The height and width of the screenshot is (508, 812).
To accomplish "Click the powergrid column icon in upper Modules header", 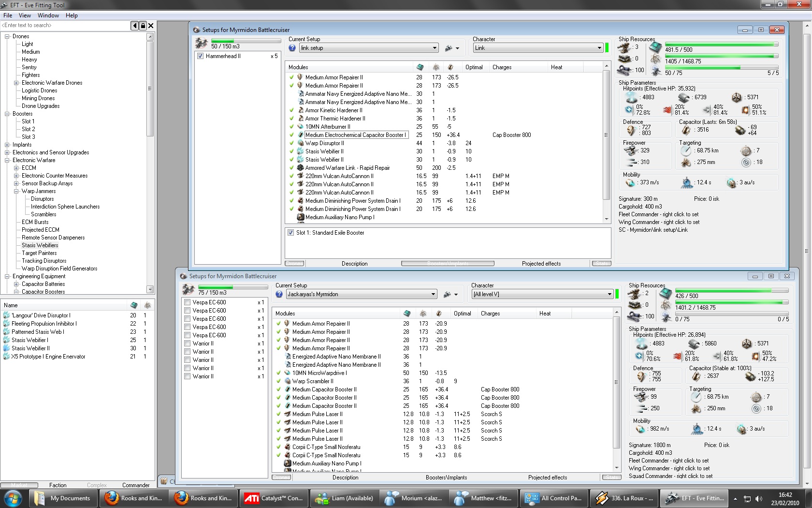I will [436, 67].
